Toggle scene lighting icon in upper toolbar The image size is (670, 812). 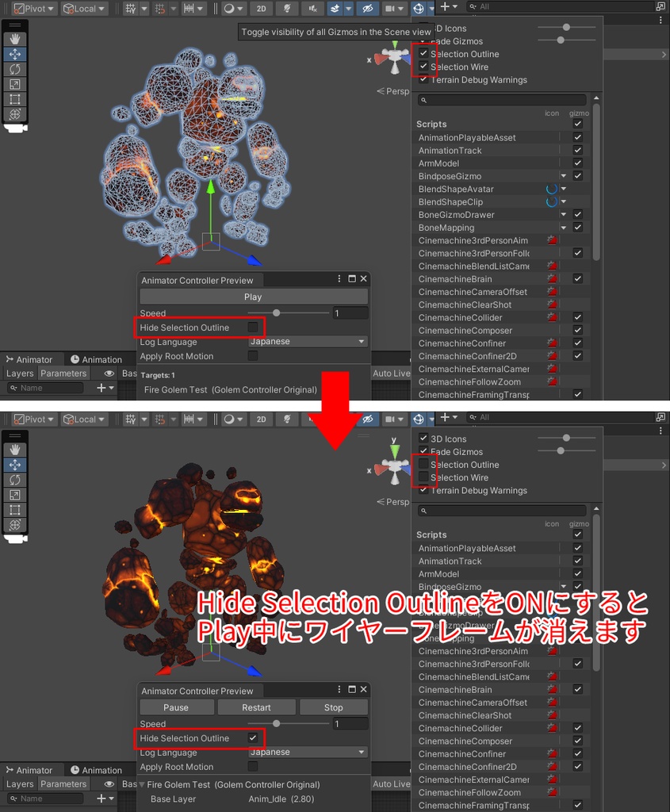tap(287, 9)
